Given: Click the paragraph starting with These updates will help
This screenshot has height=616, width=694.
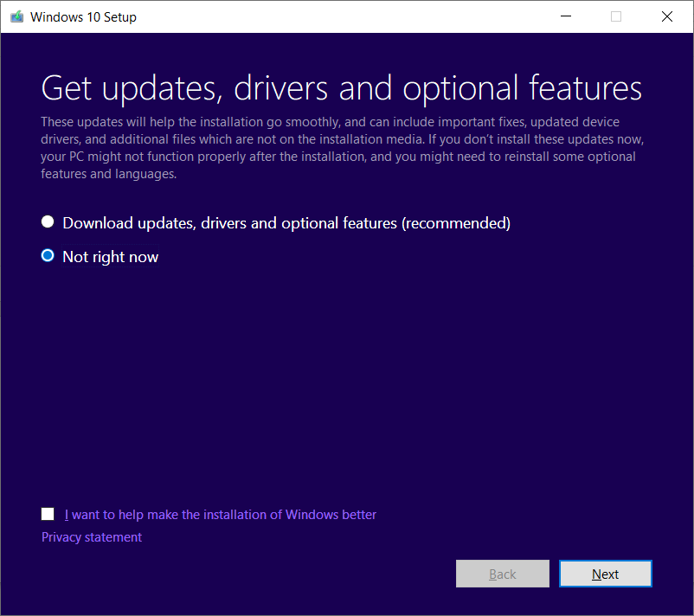Looking at the screenshot, I should pyautogui.click(x=342, y=148).
